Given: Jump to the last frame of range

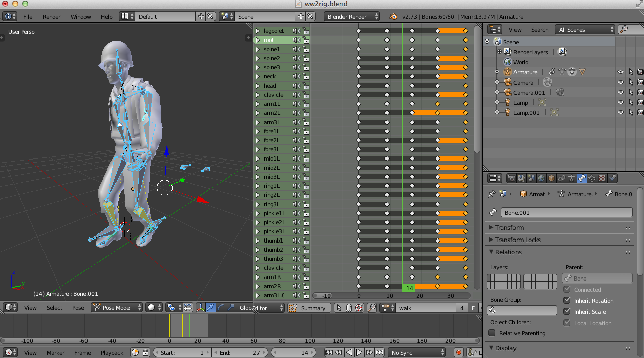Looking at the screenshot, I should pyautogui.click(x=379, y=352).
